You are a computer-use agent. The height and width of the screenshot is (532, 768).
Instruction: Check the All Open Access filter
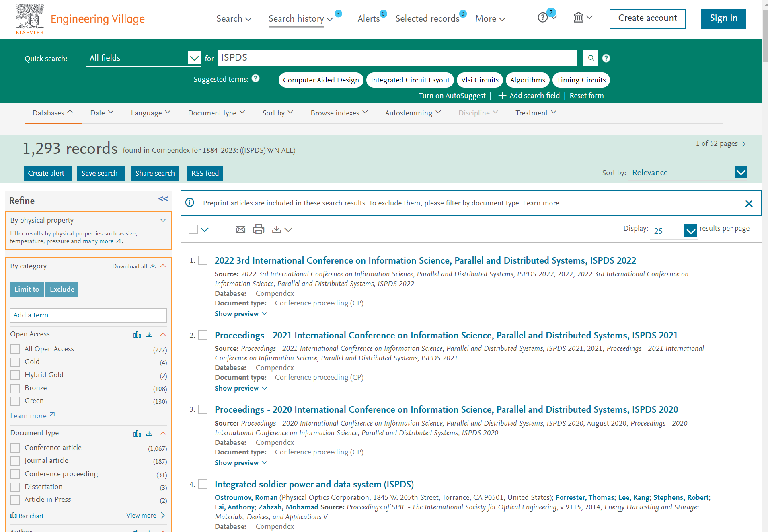15,349
